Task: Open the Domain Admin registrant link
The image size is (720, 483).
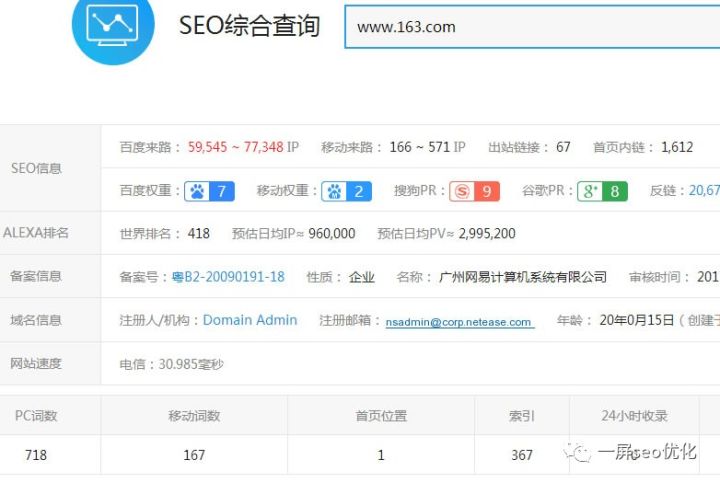Action: point(250,320)
